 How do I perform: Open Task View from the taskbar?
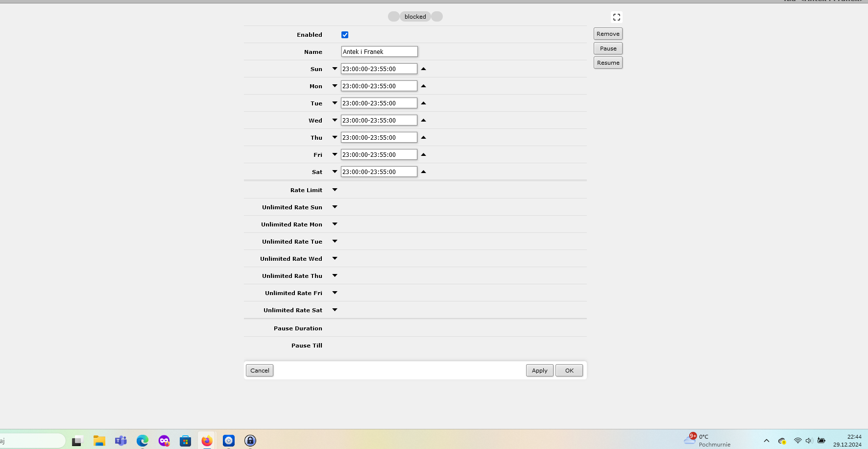click(x=77, y=440)
